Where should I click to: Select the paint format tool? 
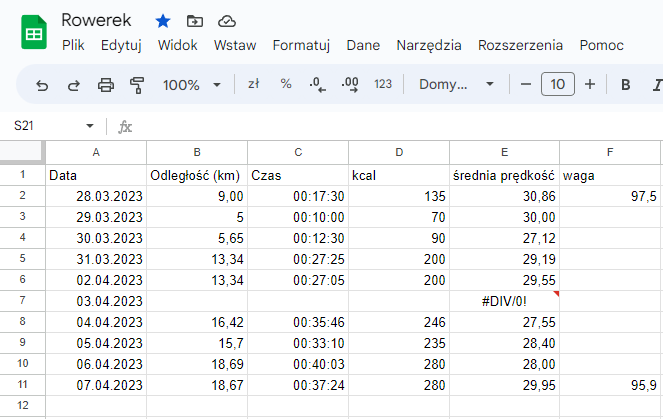(137, 85)
